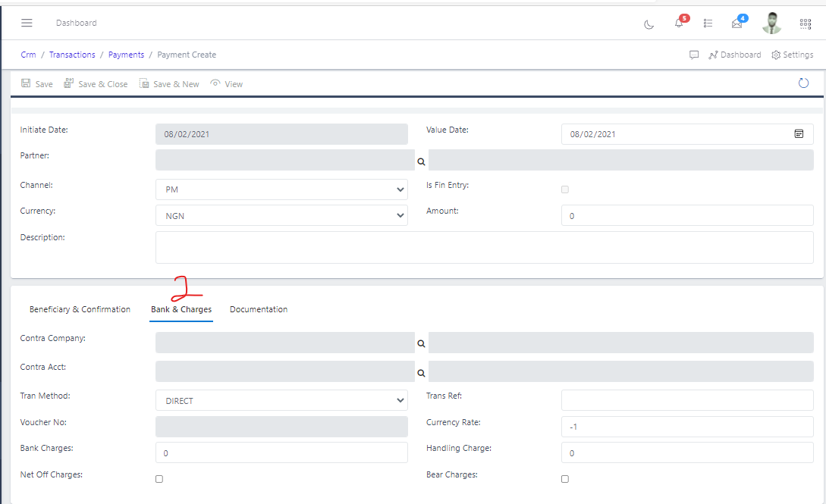Refresh the form using the circular arrow icon

803,83
